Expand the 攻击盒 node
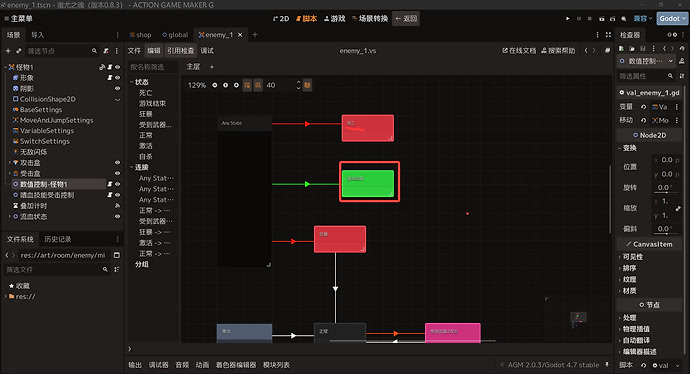 coord(10,163)
